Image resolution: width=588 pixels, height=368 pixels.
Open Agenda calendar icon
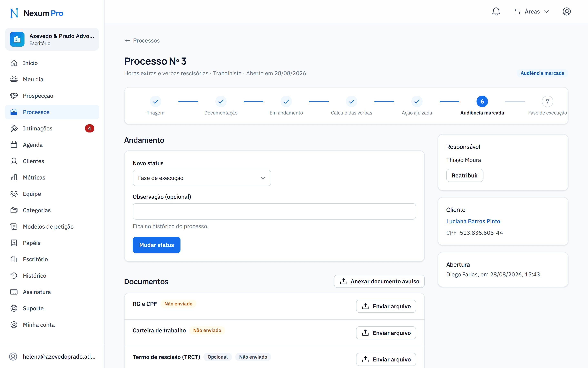coord(14,145)
